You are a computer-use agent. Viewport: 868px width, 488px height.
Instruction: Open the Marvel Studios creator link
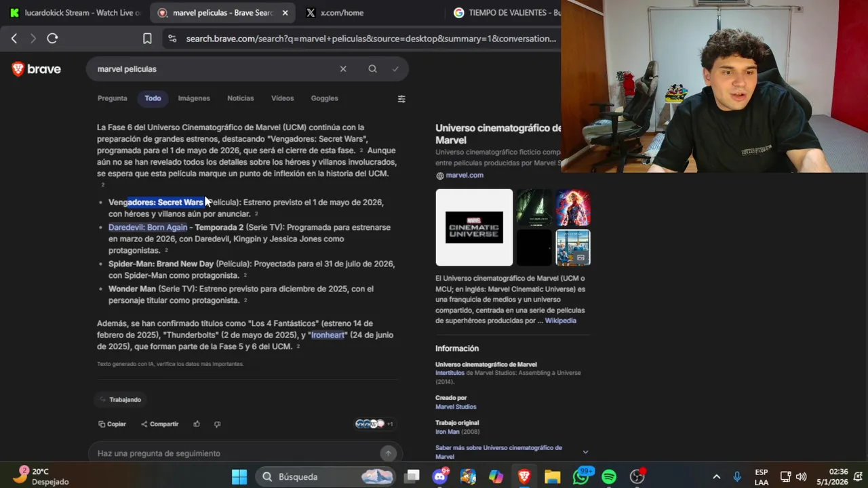[456, 407]
